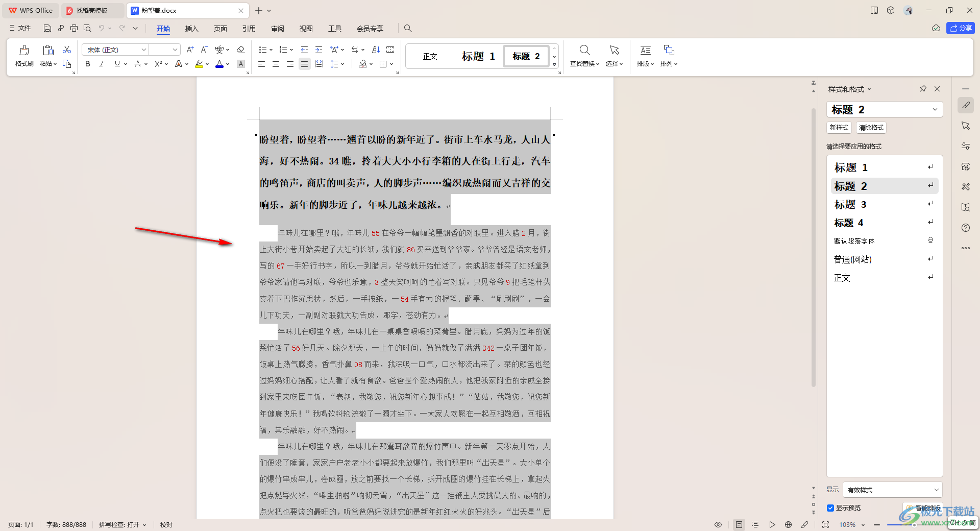This screenshot has width=980, height=531.
Task: Expand line spacing options arrow
Action: (x=342, y=64)
